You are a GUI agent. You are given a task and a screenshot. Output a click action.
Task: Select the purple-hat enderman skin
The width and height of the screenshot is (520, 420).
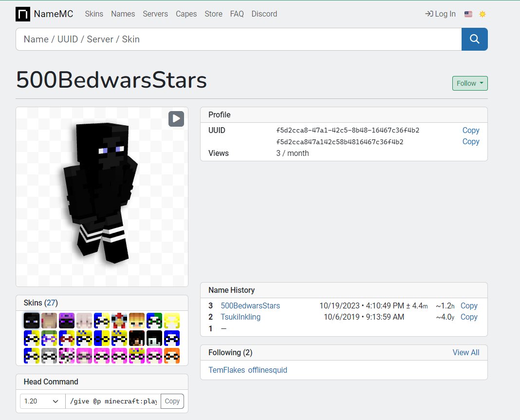(67, 321)
